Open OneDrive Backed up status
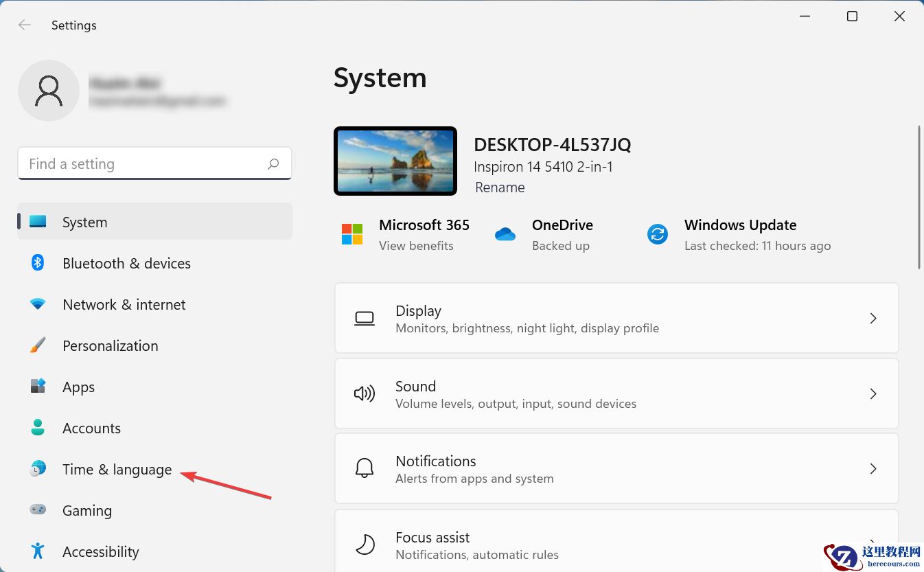This screenshot has height=572, width=924. [x=561, y=235]
